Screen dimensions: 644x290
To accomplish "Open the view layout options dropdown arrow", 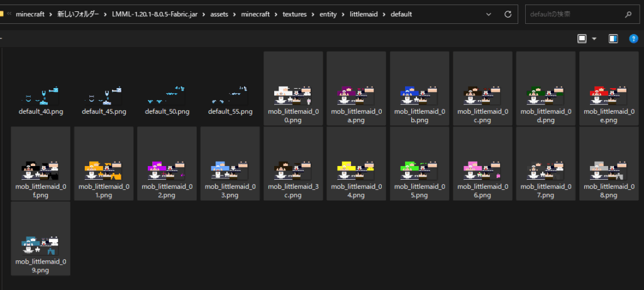I will pos(595,39).
